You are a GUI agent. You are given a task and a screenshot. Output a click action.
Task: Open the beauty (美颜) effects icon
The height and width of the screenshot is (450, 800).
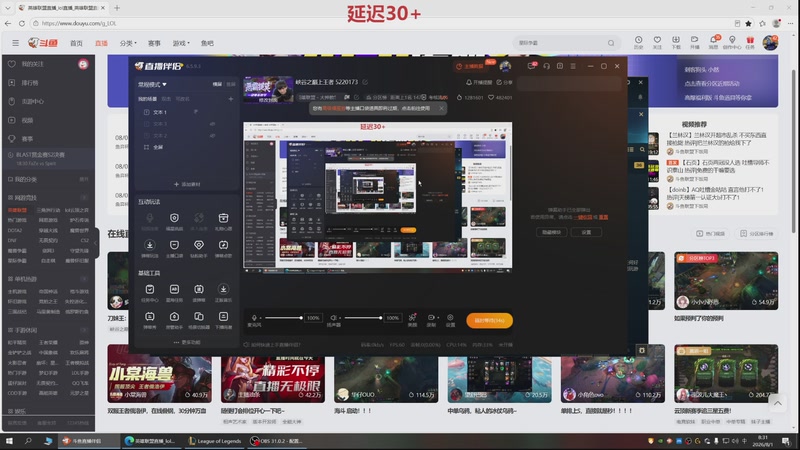coord(412,317)
